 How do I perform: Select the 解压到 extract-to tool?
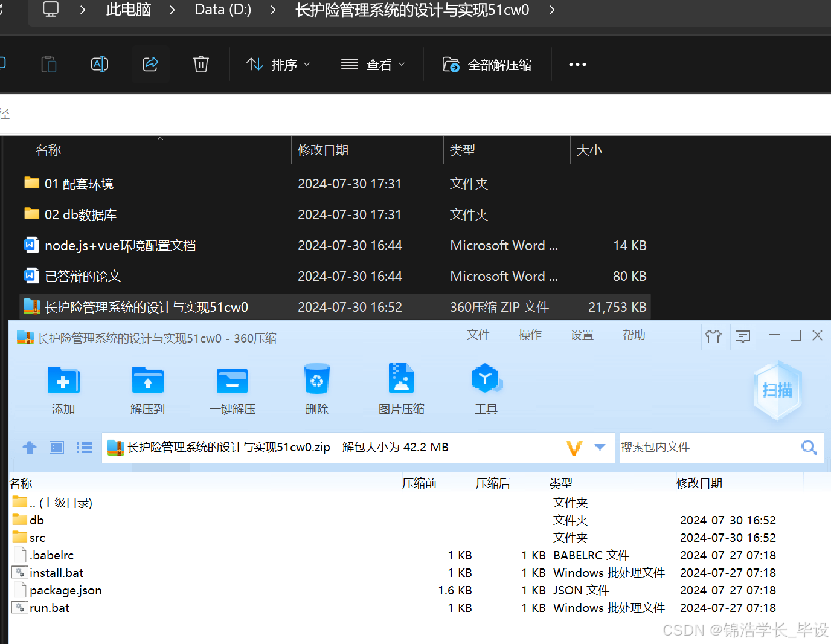(x=147, y=387)
